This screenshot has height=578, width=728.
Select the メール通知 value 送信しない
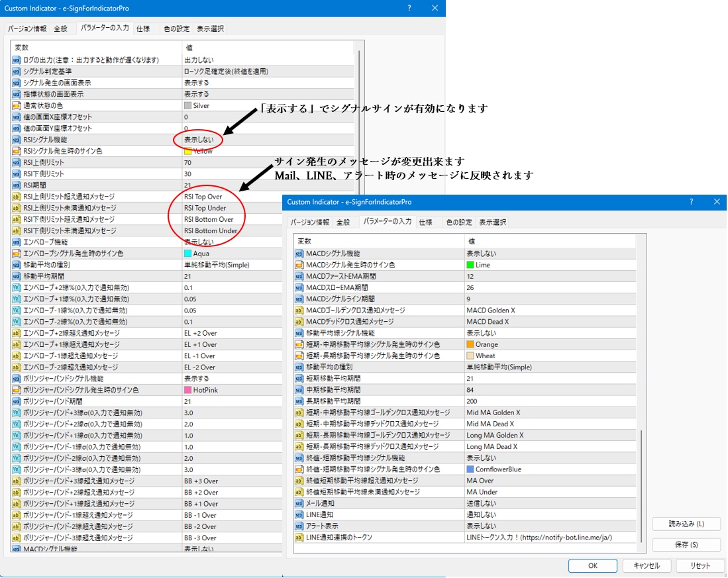click(481, 503)
